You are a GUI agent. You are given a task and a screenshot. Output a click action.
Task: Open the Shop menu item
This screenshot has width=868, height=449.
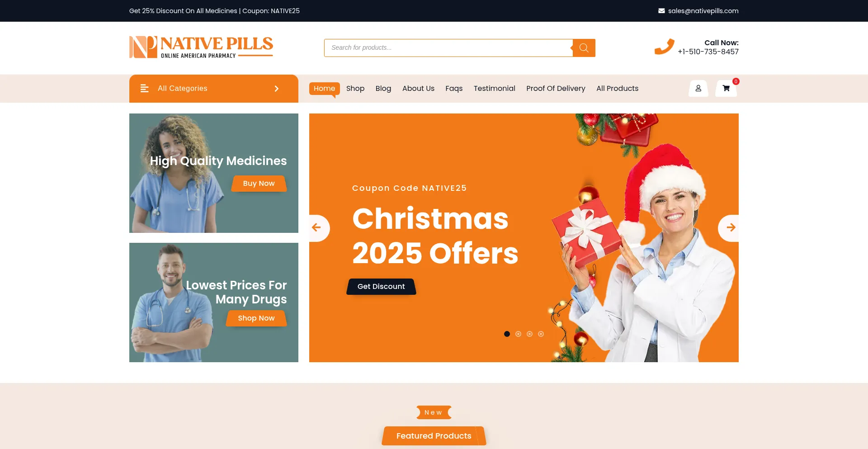[x=355, y=89]
